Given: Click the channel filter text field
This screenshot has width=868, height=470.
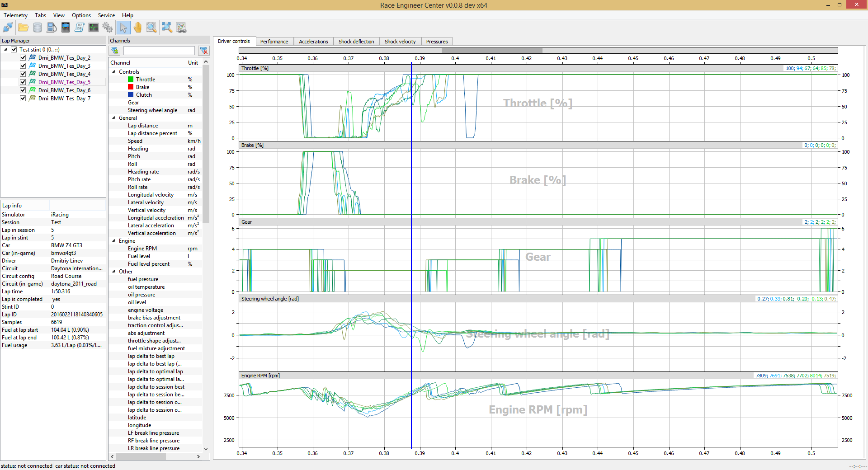Looking at the screenshot, I should pyautogui.click(x=159, y=51).
